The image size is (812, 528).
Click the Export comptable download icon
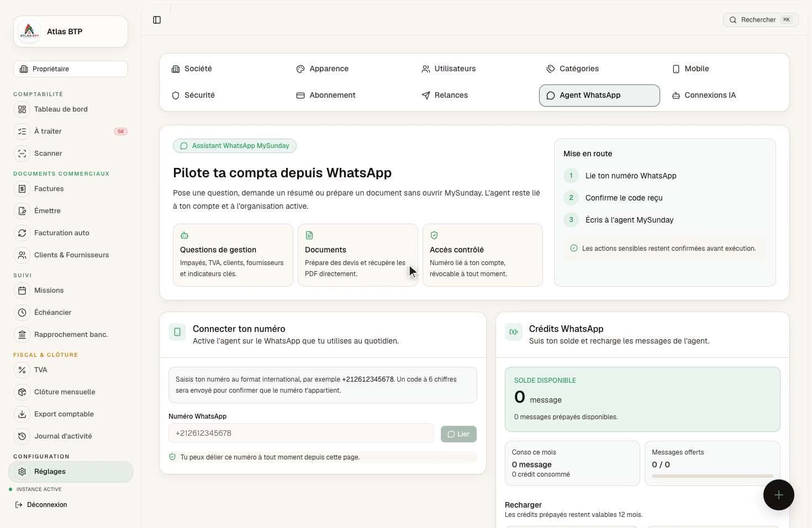click(x=22, y=414)
